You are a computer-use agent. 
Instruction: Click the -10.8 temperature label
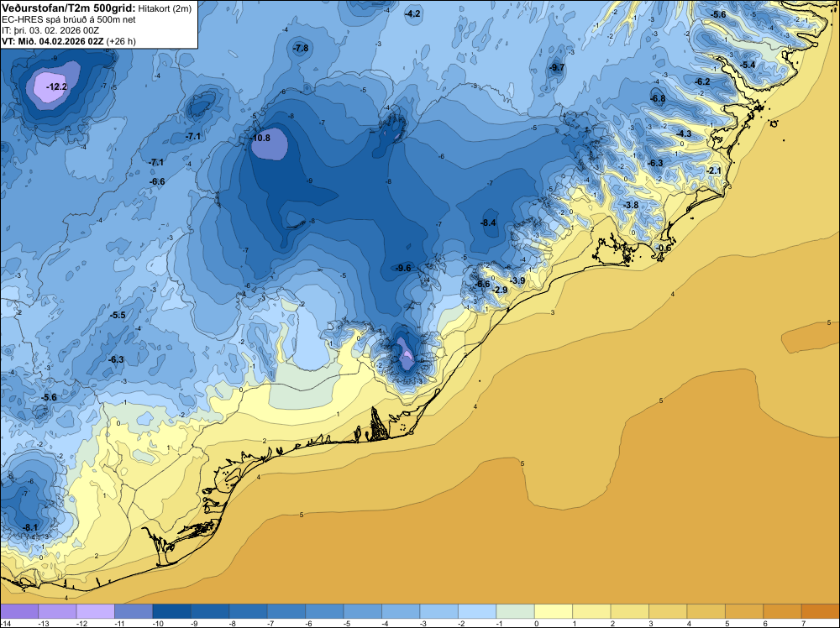(x=260, y=138)
